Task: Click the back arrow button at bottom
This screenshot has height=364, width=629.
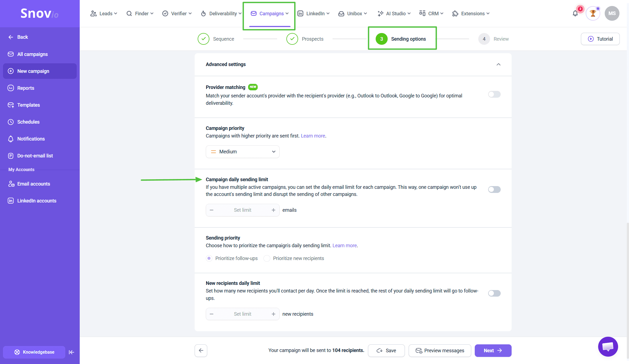Action: point(201,350)
